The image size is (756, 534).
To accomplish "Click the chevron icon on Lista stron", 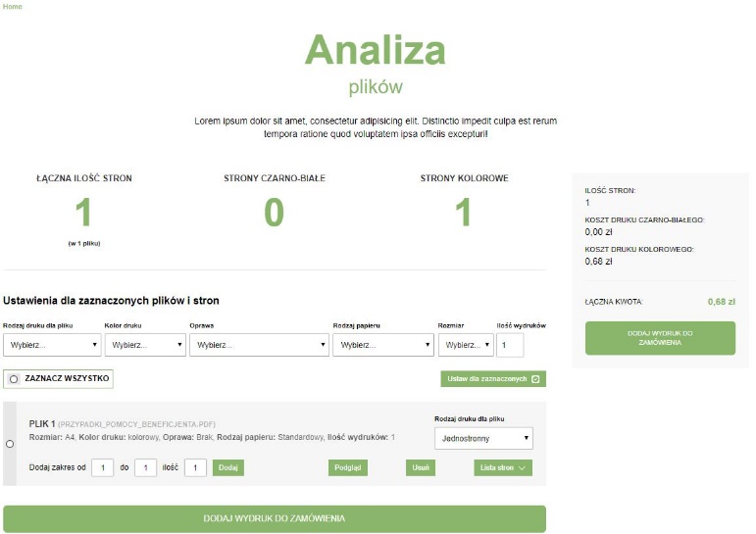I will pos(522,468).
